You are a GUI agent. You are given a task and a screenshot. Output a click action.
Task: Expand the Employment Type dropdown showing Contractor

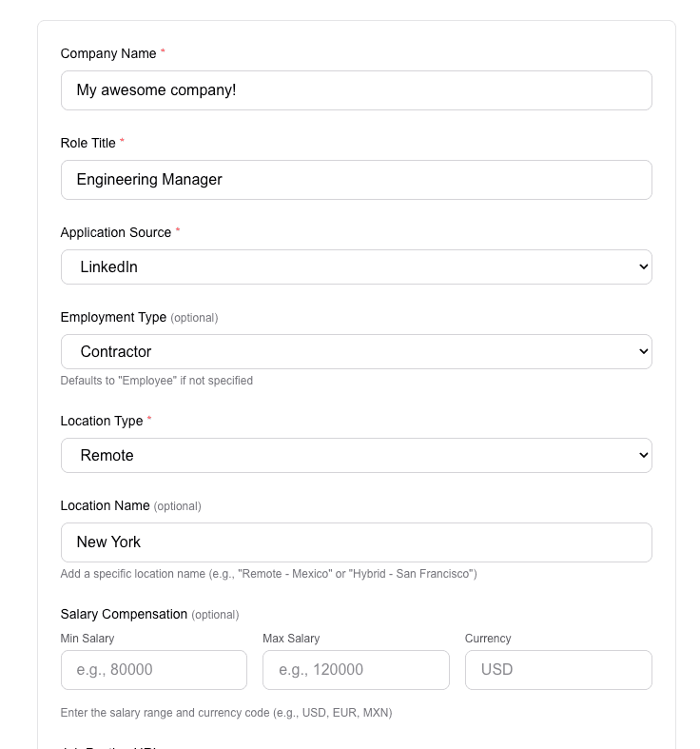tap(356, 352)
